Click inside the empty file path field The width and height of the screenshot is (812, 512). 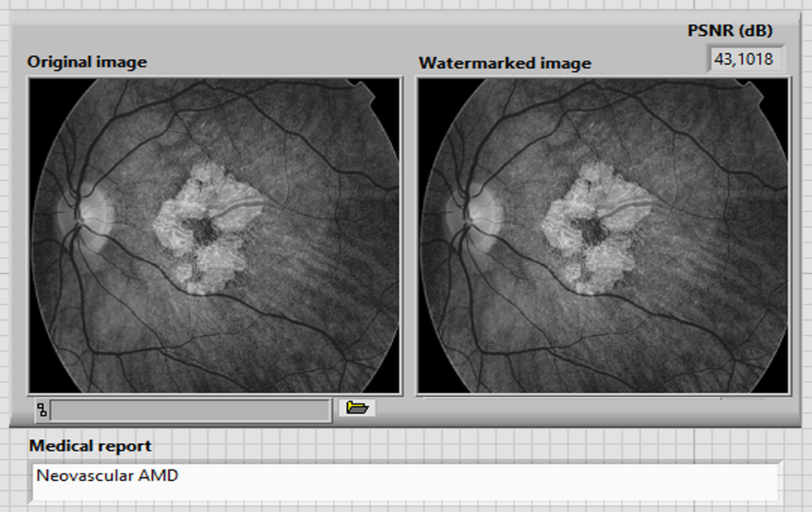(x=189, y=408)
